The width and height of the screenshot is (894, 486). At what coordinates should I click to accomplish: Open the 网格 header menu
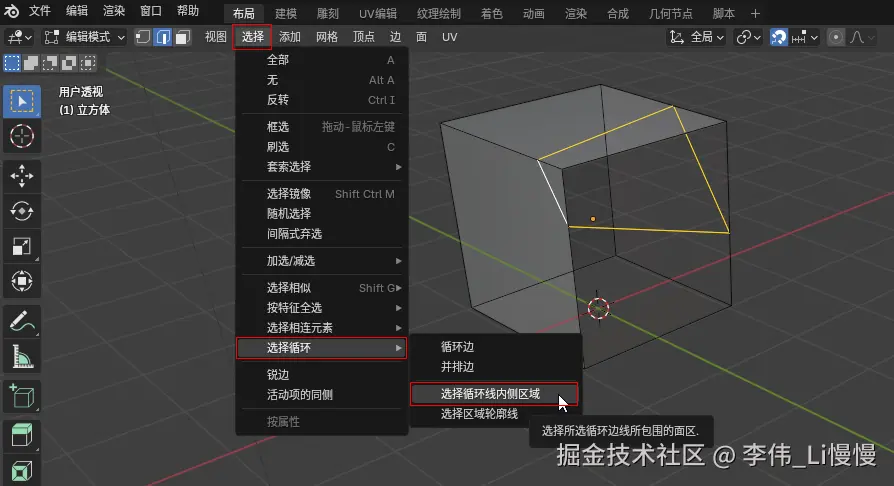[327, 37]
